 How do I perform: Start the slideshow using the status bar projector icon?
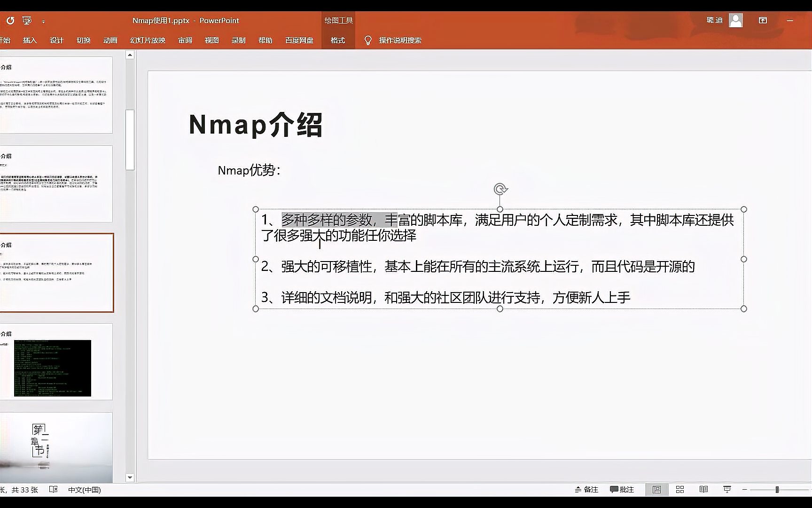point(726,489)
